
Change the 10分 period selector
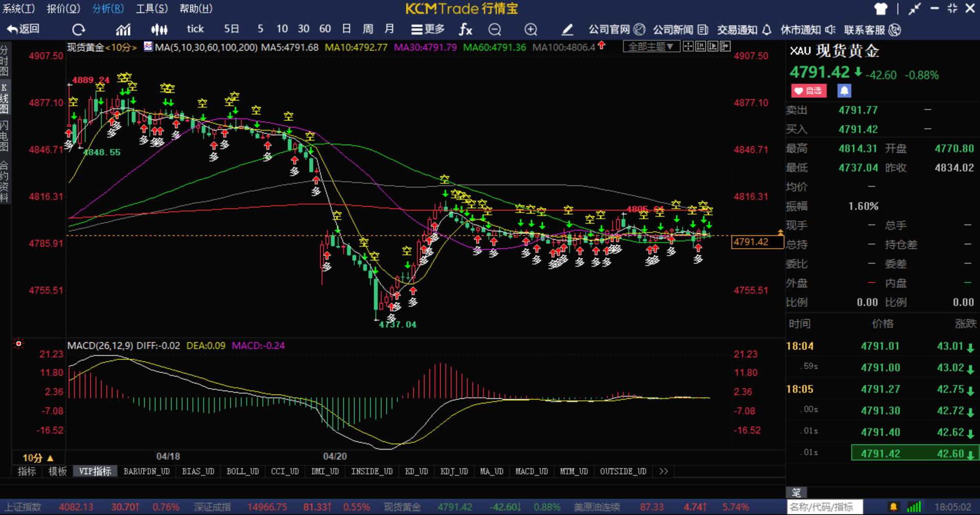pyautogui.click(x=38, y=458)
